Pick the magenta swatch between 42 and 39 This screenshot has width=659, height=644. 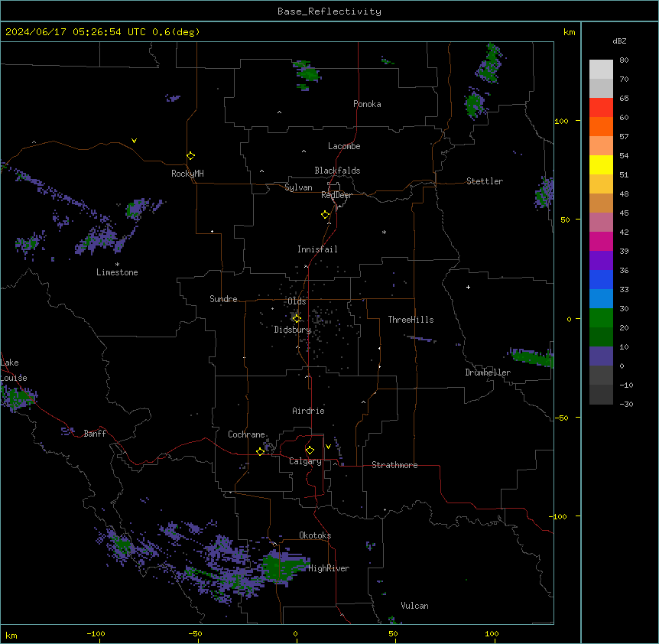(x=601, y=241)
